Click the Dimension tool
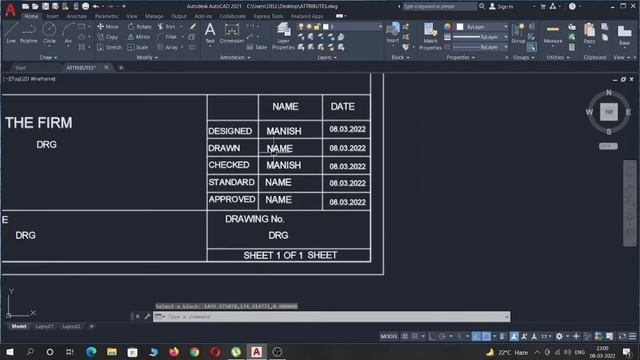This screenshot has width=640, height=360. (x=231, y=33)
